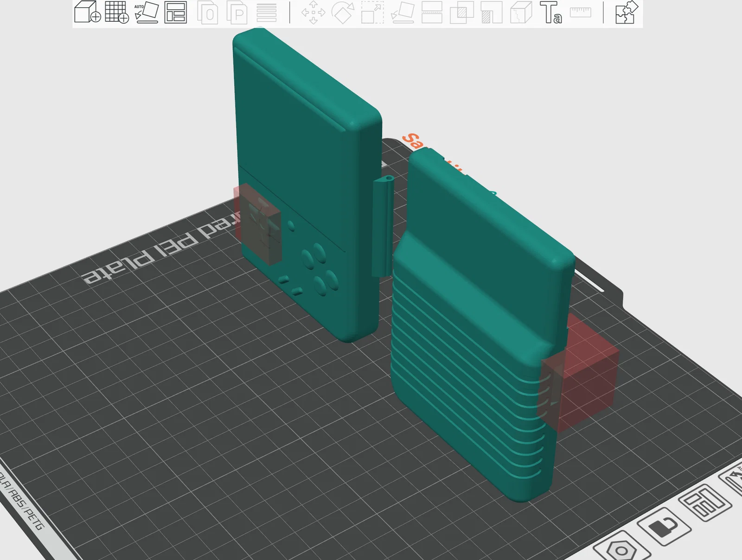
Task: Select the Rotate tool
Action: coord(343,12)
